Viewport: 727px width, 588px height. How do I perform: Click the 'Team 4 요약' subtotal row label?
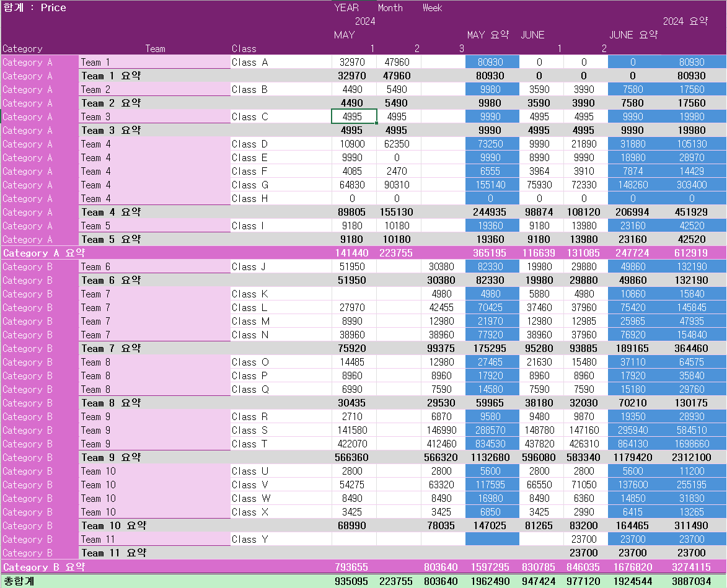111,212
